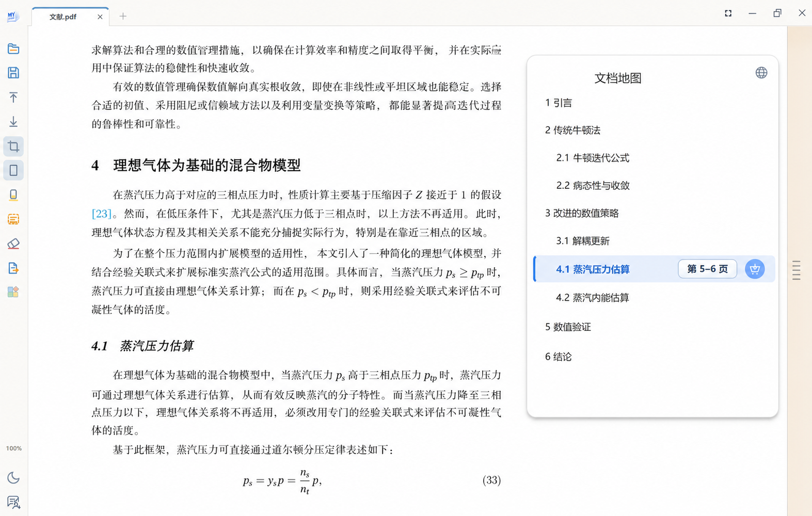Click the scrollbar grip handle
The width and height of the screenshot is (812, 516).
[797, 270]
